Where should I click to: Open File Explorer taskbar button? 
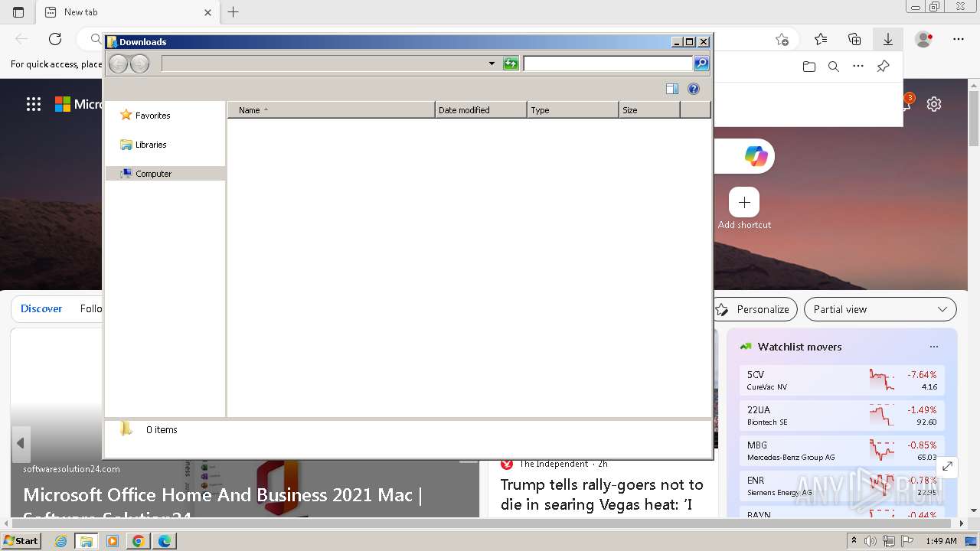87,541
